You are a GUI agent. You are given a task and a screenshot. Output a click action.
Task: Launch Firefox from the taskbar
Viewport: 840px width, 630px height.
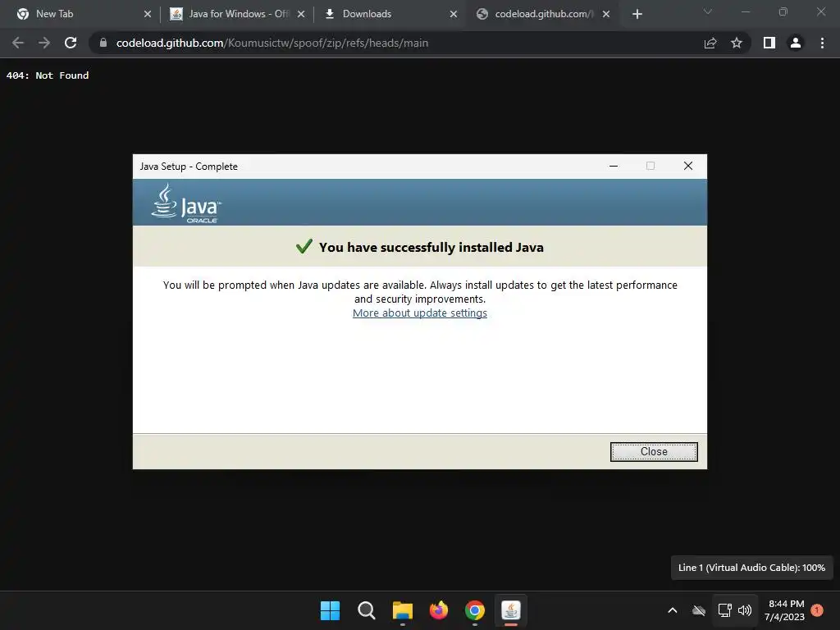coord(439,610)
